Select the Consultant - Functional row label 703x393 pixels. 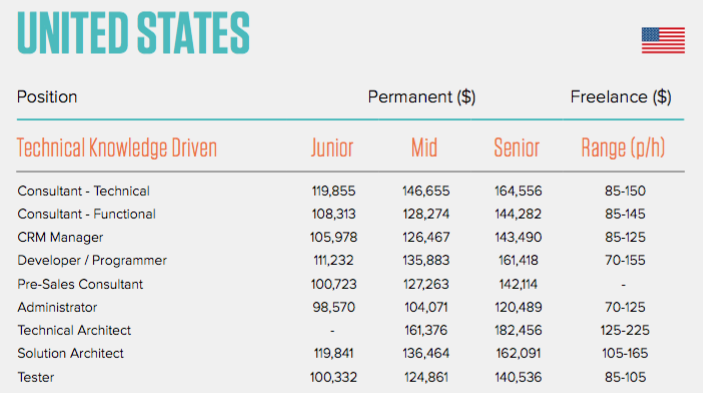click(87, 214)
